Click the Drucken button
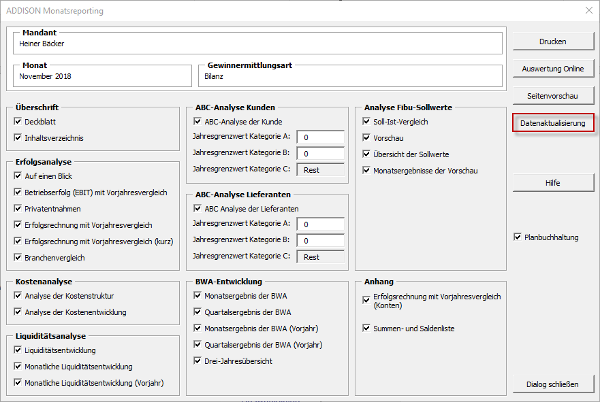Screen dimensions: 600x402 (x=553, y=41)
